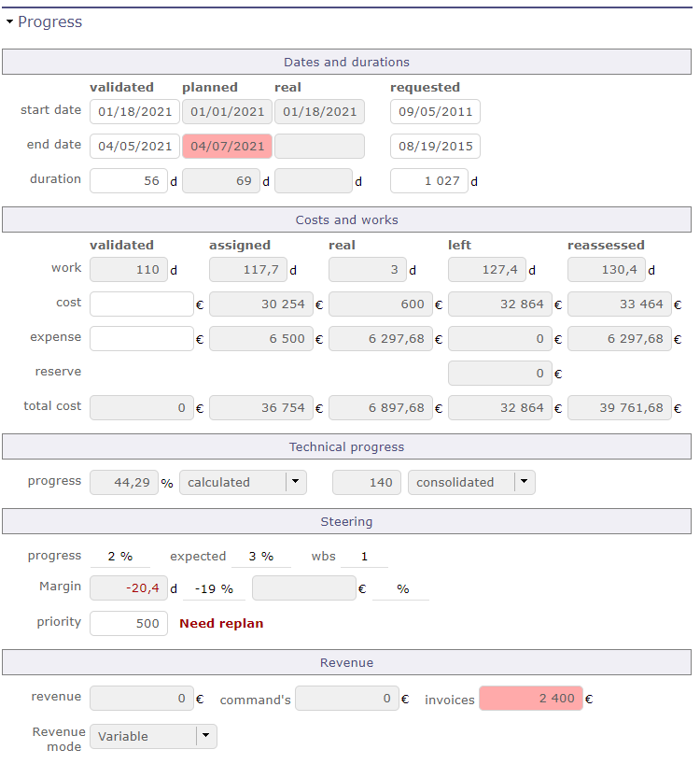Open the Revenue mode dropdown
The width and height of the screenshot is (700, 764).
click(x=204, y=736)
